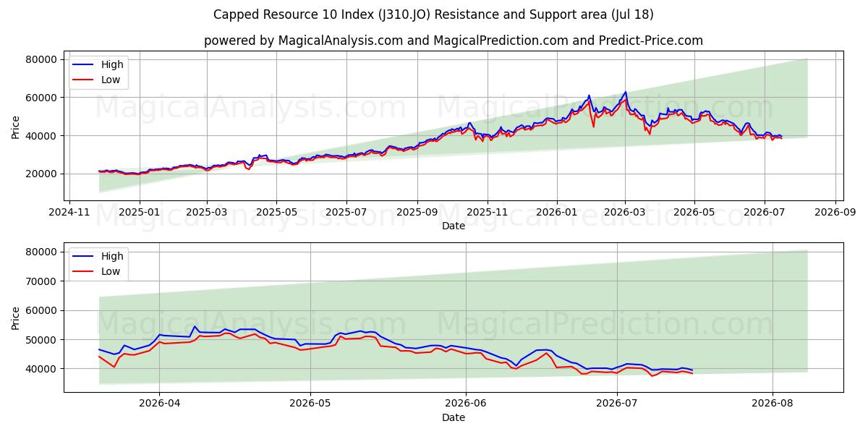Click the top chart x-axis label '2026-05'
Image resolution: width=868 pixels, height=434 pixels.
[x=694, y=213]
